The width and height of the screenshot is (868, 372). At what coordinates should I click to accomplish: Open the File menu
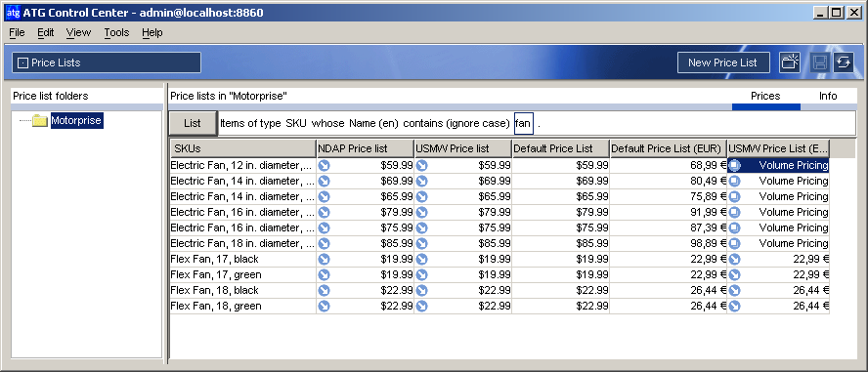click(x=18, y=32)
